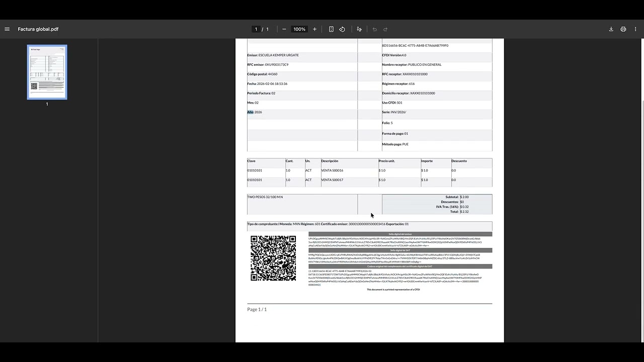
Task: Open the more actions three-dot menu
Action: pos(635,29)
